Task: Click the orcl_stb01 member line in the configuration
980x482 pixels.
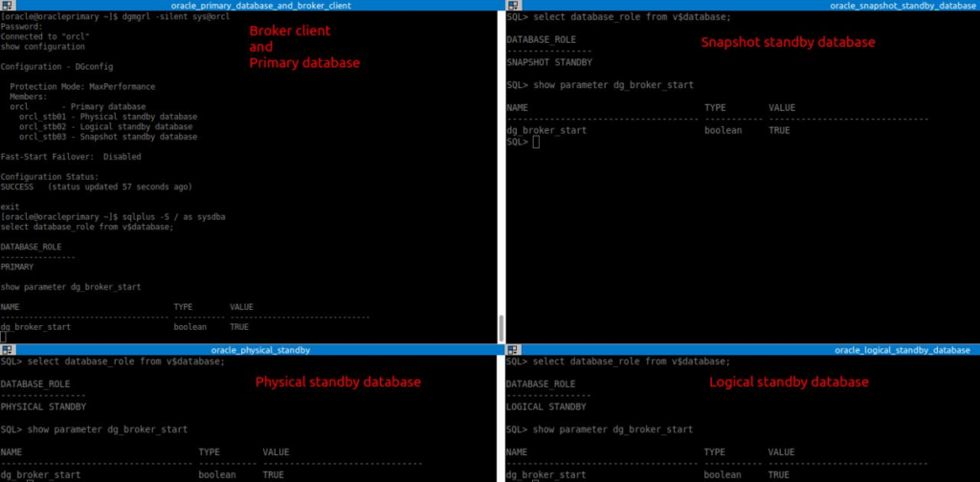Action: pos(105,117)
